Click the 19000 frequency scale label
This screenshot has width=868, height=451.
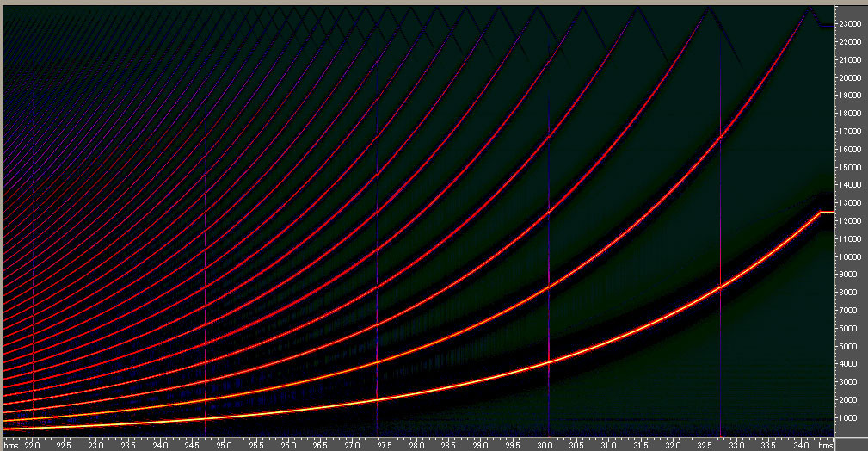(x=852, y=96)
